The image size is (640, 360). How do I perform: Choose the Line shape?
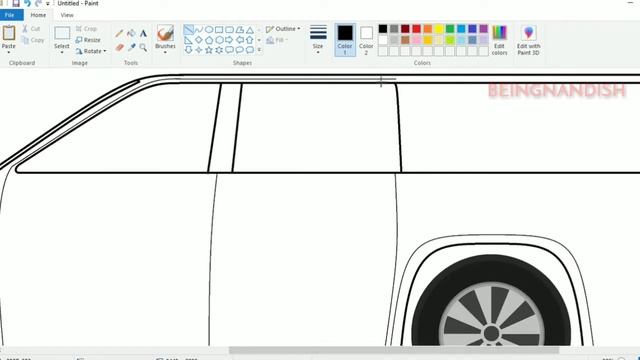pos(189,30)
